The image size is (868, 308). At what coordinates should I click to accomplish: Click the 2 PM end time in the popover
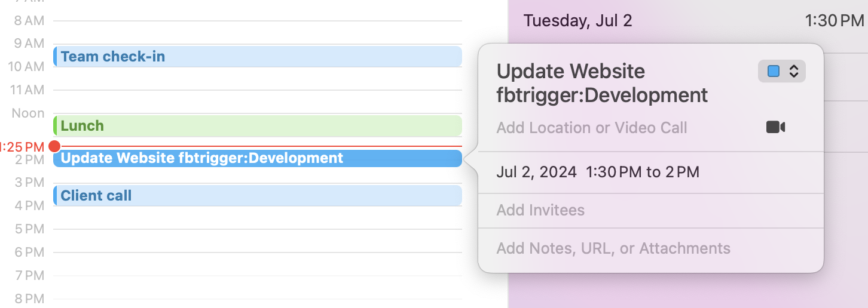[x=682, y=173]
